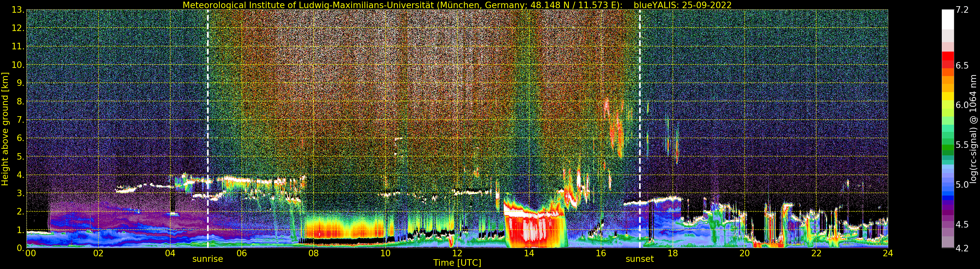This screenshot has width=980, height=269.
Task: Click the colorbar value '7.2'
Action: (x=962, y=10)
